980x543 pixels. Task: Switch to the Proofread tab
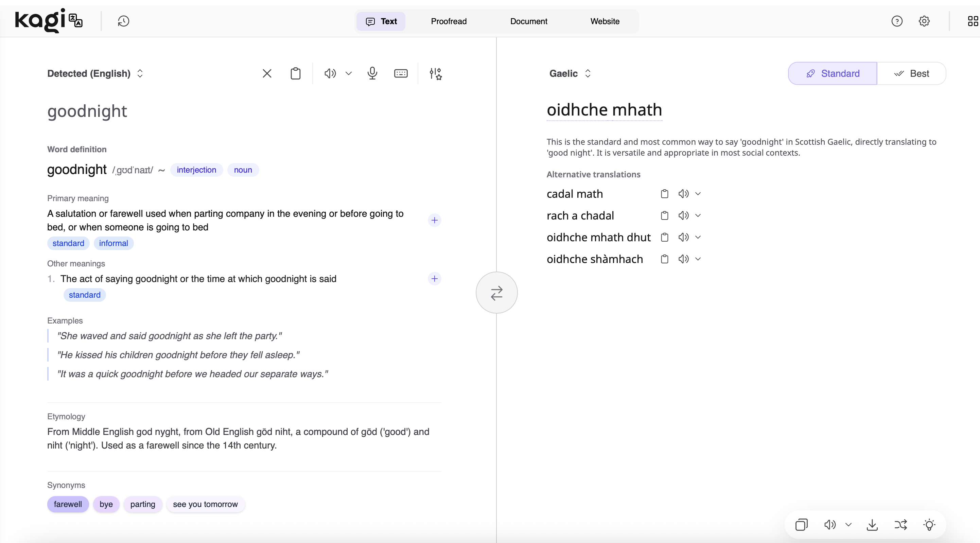tap(449, 21)
